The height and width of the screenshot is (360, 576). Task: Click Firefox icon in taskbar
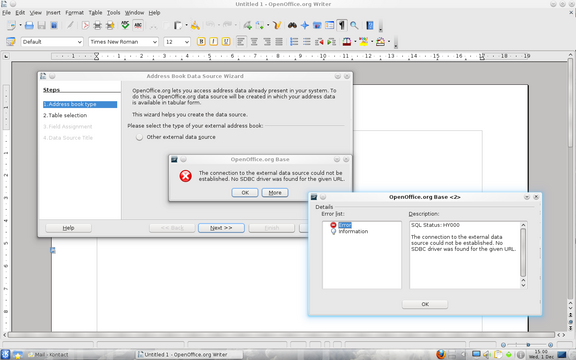441,354
